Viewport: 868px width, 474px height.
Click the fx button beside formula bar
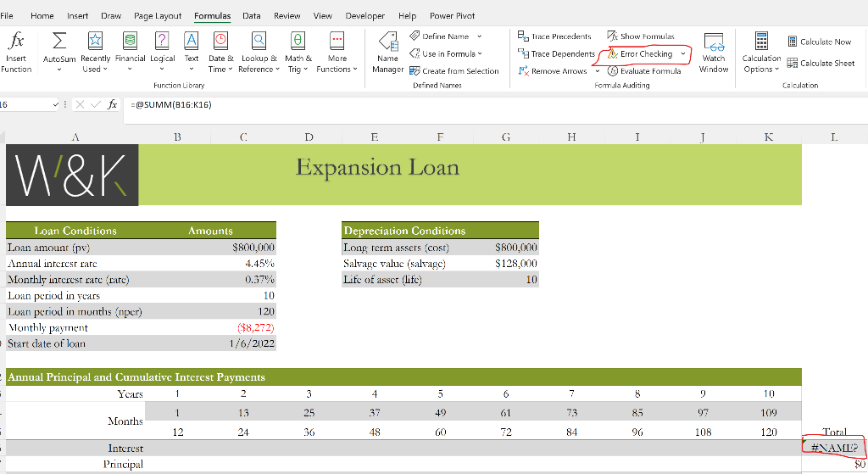point(113,104)
